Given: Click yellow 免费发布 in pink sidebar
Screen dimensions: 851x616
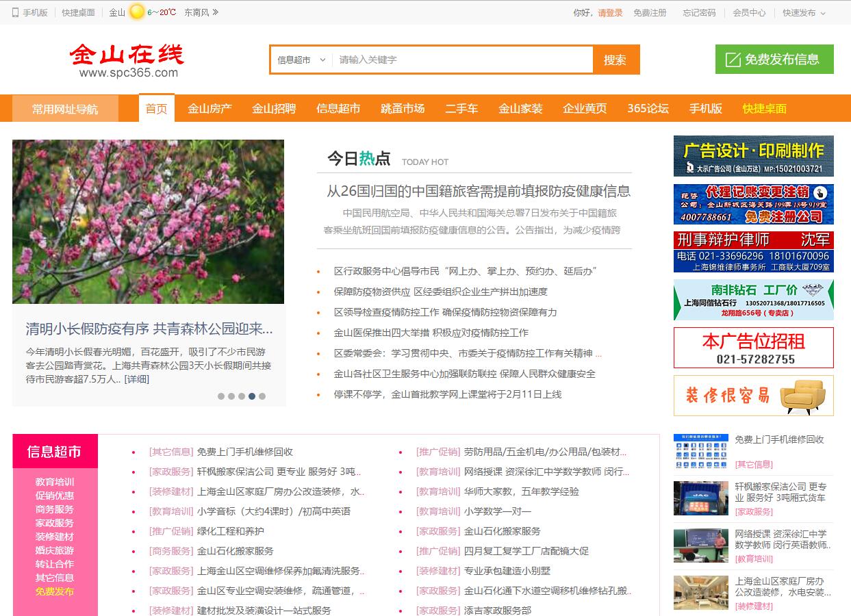Looking at the screenshot, I should click(55, 591).
